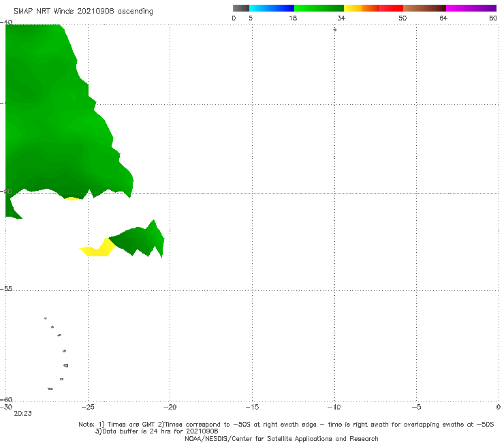Click the longitude label '-30'

[x=6, y=407]
